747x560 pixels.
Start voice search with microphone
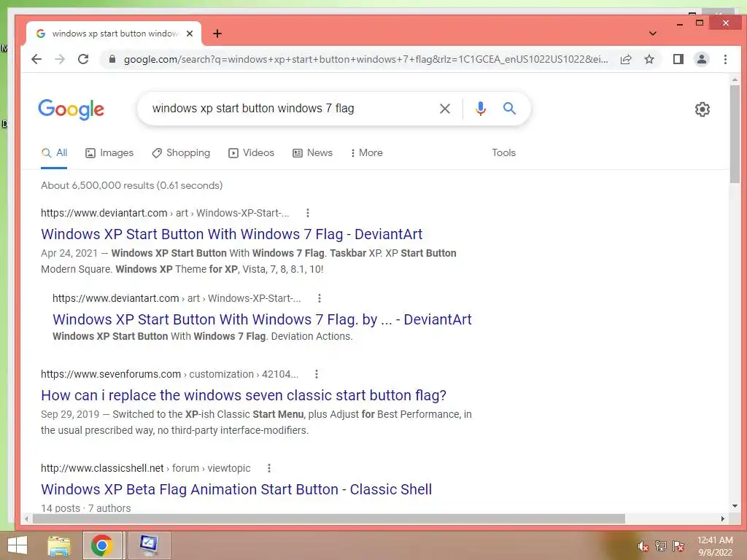coord(480,109)
